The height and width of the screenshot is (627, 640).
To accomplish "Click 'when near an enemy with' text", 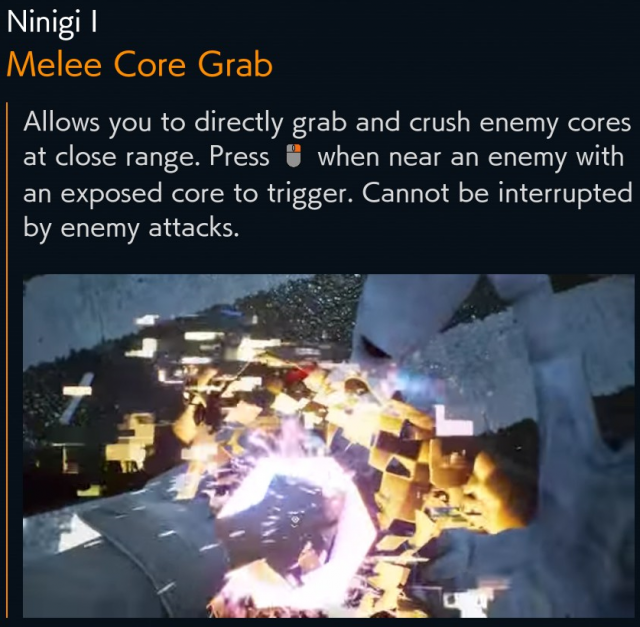I will point(471,157).
